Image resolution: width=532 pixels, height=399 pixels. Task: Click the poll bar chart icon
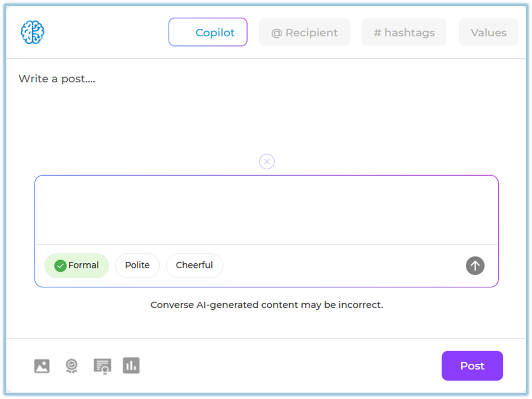coord(131,365)
